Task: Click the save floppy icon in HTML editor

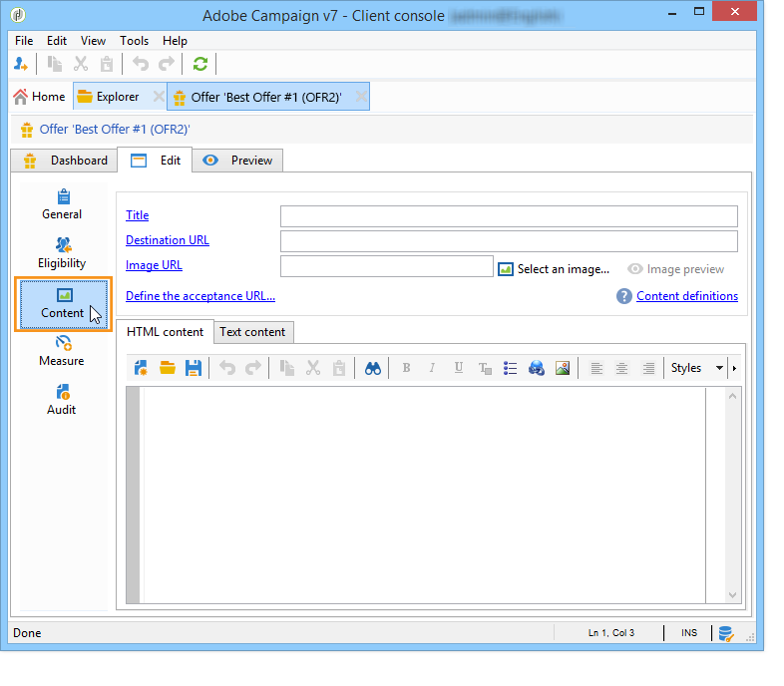Action: (194, 368)
